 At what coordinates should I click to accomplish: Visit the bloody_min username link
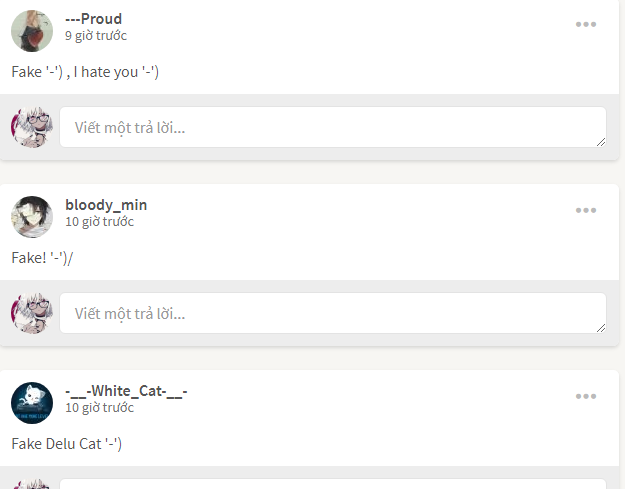click(106, 205)
